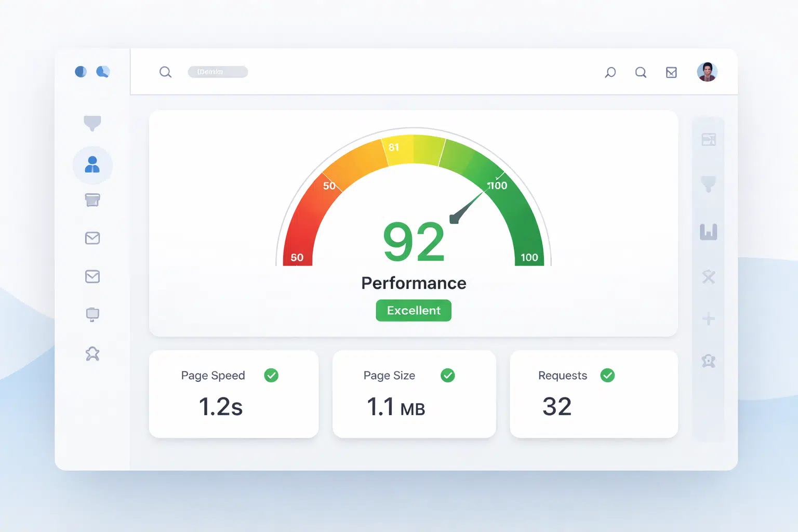Image resolution: width=798 pixels, height=532 pixels.
Task: Click the funnel shield icon in right rail
Action: point(709,184)
